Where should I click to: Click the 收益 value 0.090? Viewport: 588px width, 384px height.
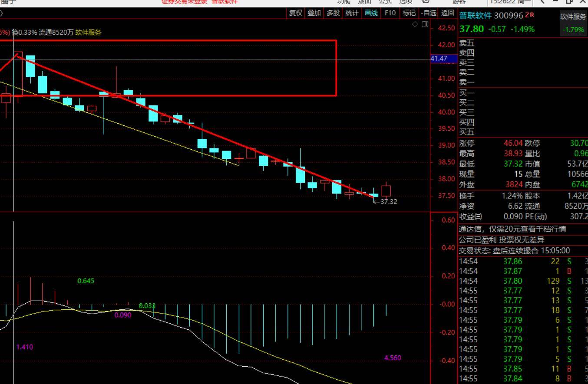[x=513, y=217]
